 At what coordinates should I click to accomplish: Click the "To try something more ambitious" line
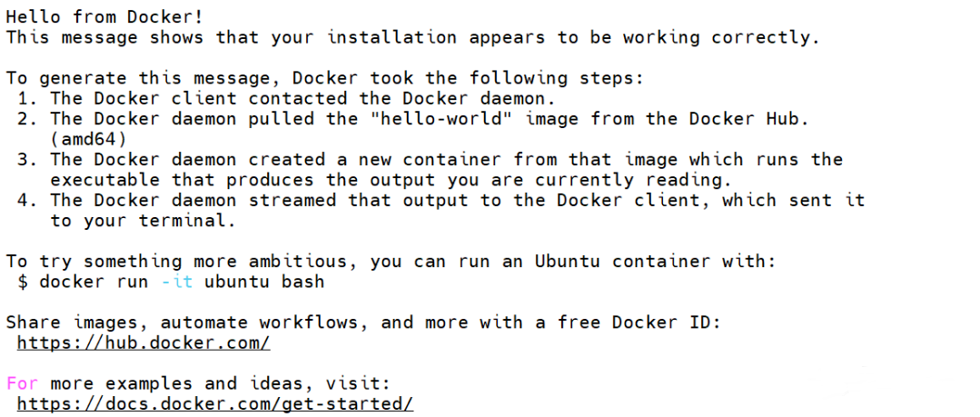[391, 262]
